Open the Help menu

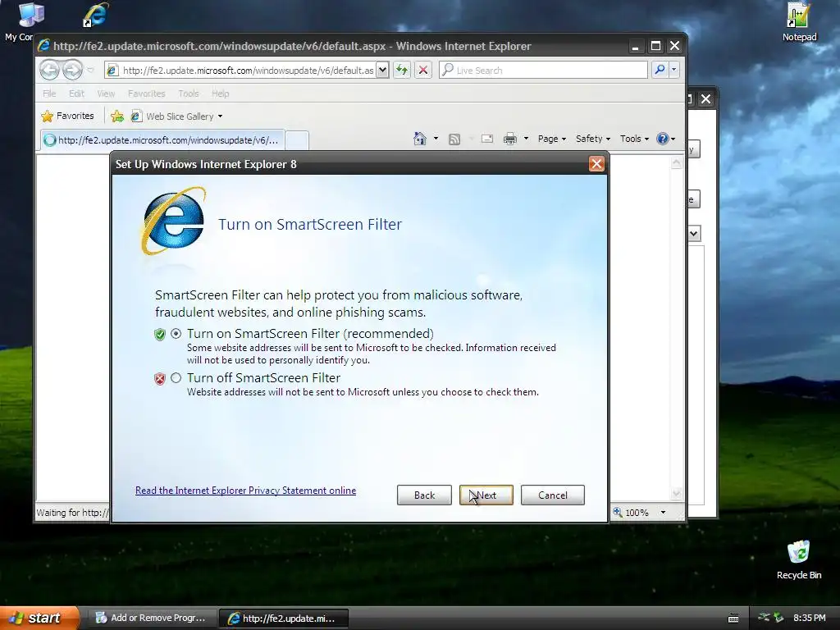point(220,94)
